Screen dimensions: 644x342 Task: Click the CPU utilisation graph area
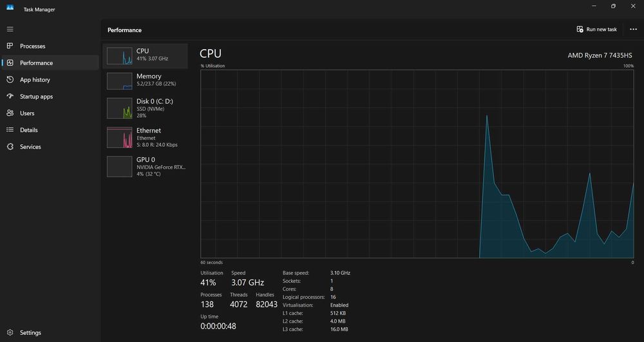tap(417, 164)
